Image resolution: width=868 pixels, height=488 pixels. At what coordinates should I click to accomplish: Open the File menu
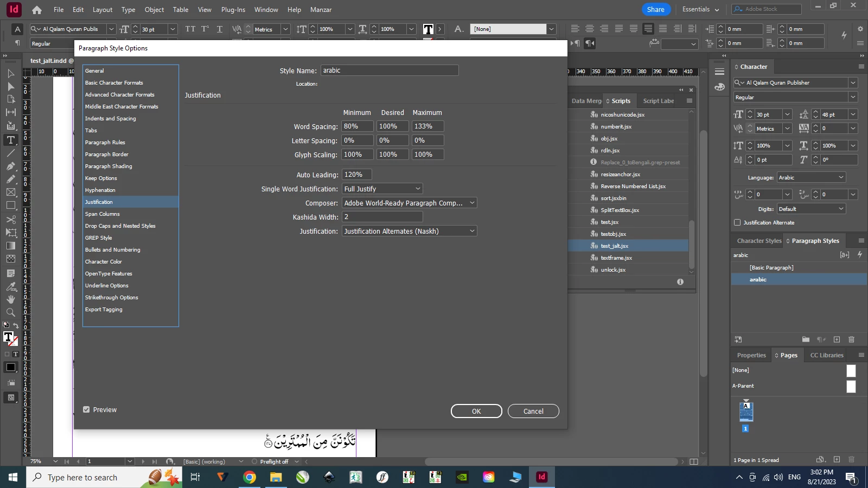coord(59,10)
